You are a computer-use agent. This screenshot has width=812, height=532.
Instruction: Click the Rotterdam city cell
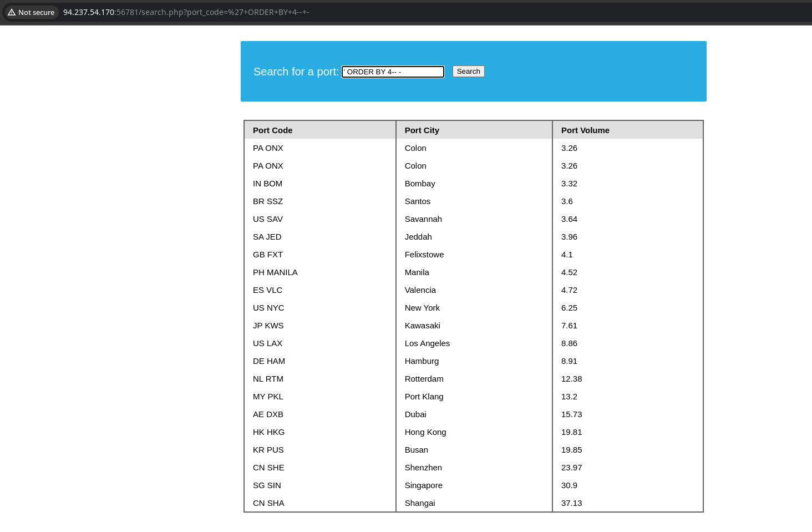pos(424,379)
